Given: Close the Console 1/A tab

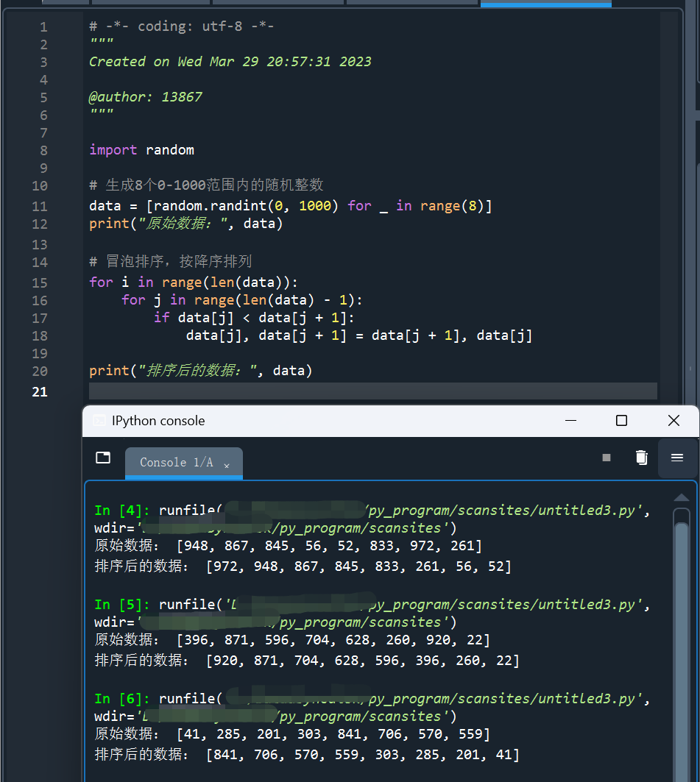Looking at the screenshot, I should pyautogui.click(x=227, y=466).
